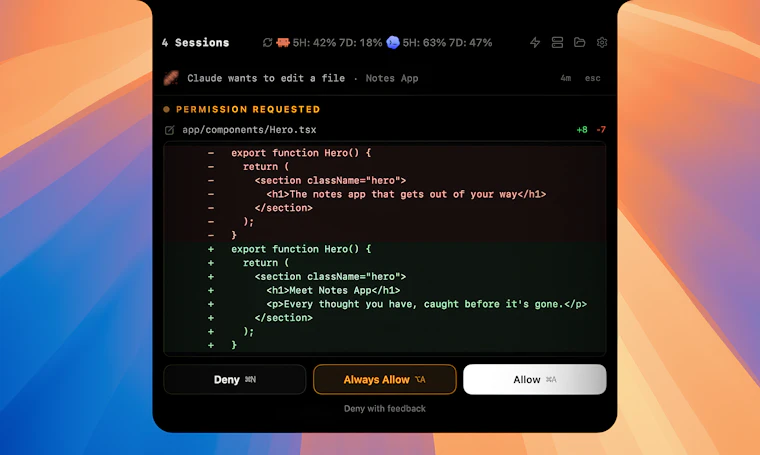Click the edit-file icon next to Hero.tsx
The image size is (760, 455).
[x=170, y=130]
